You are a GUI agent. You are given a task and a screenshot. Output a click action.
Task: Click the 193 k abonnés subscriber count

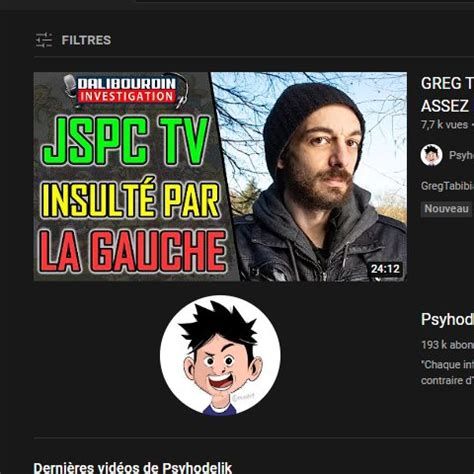(447, 345)
